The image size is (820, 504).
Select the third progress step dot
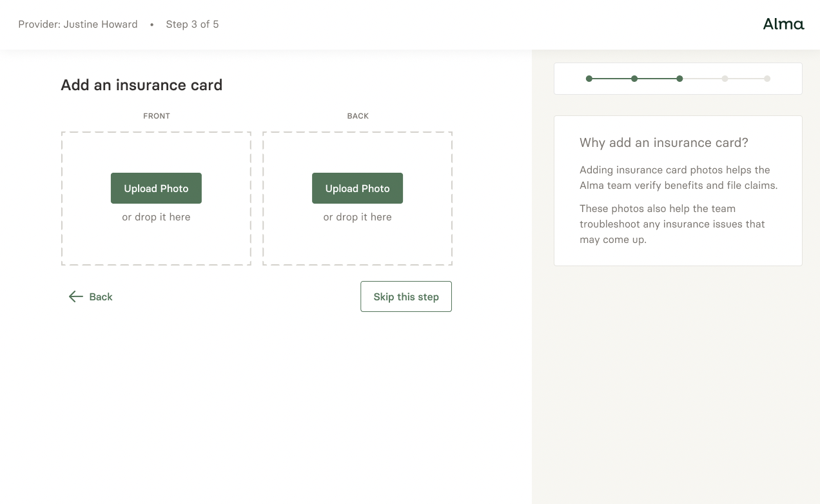click(679, 79)
